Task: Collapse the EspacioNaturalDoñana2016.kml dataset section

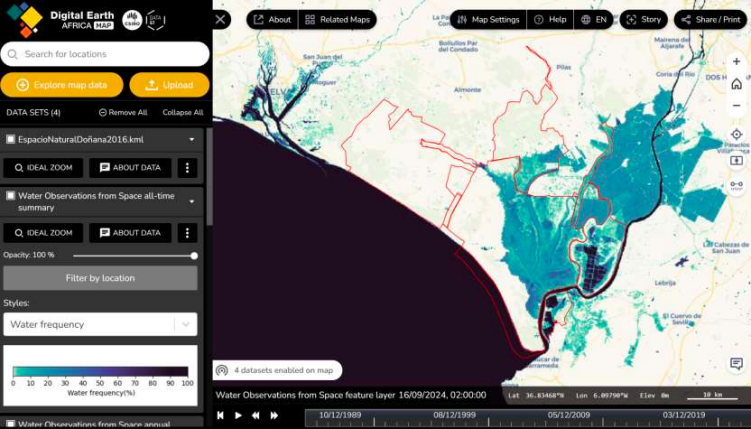Action: click(x=191, y=139)
